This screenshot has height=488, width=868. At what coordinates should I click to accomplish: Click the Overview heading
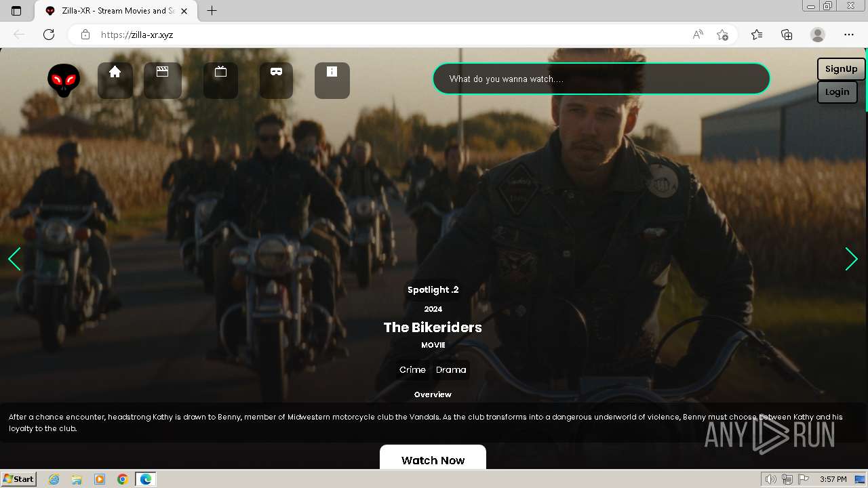(433, 394)
